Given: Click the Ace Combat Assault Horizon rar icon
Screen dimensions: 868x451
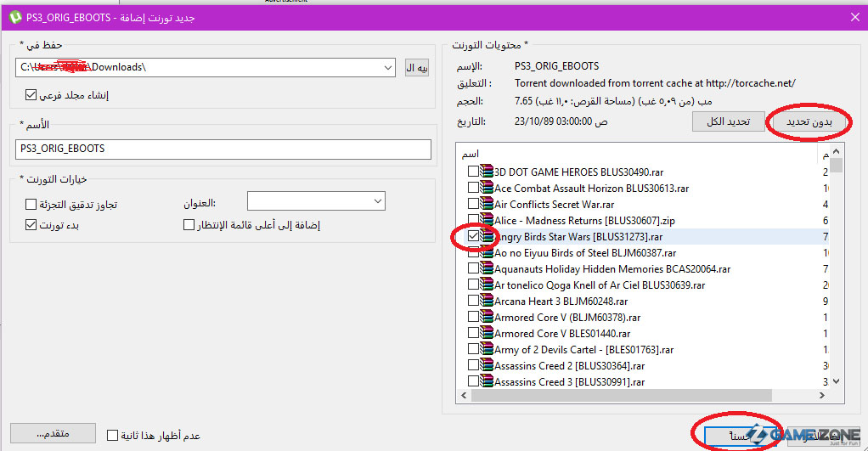Looking at the screenshot, I should coord(487,188).
